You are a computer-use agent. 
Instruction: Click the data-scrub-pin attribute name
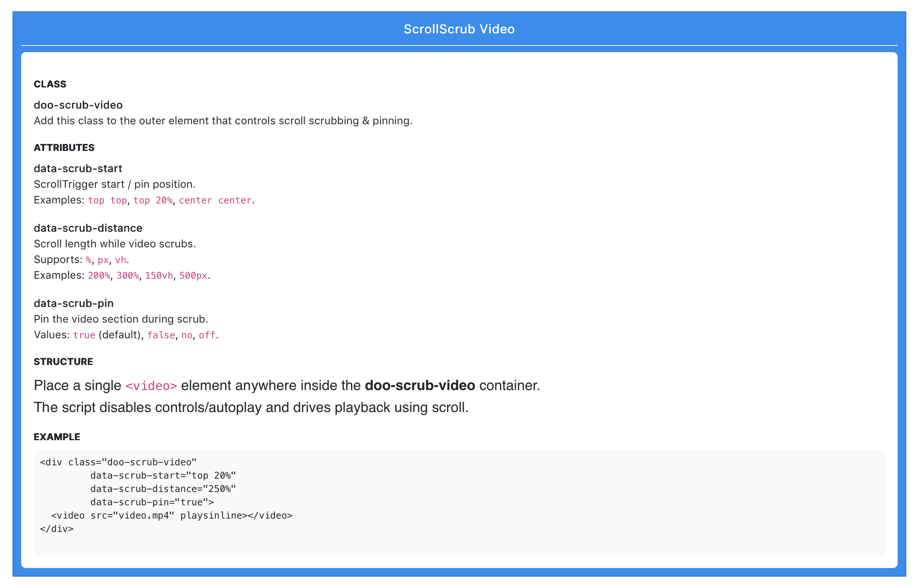(73, 303)
